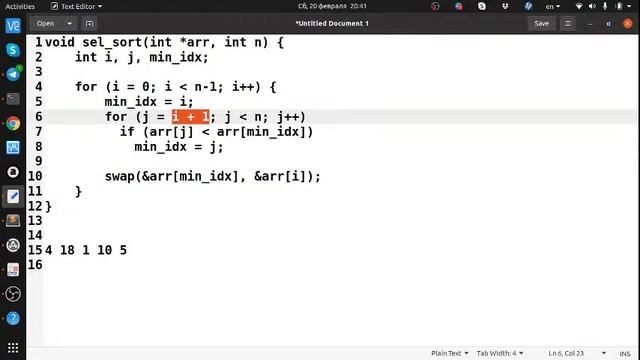Maximize the Text Editor window
Viewport: 640px width, 360px height.
(x=609, y=24)
